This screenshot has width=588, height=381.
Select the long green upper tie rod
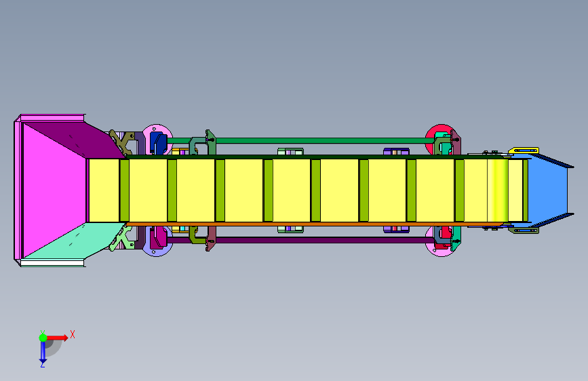point(300,140)
